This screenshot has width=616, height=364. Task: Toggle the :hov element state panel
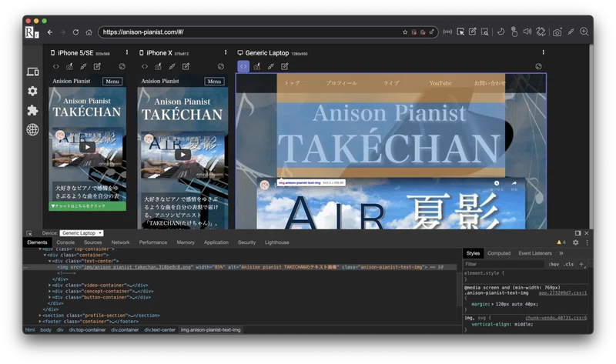554,264
